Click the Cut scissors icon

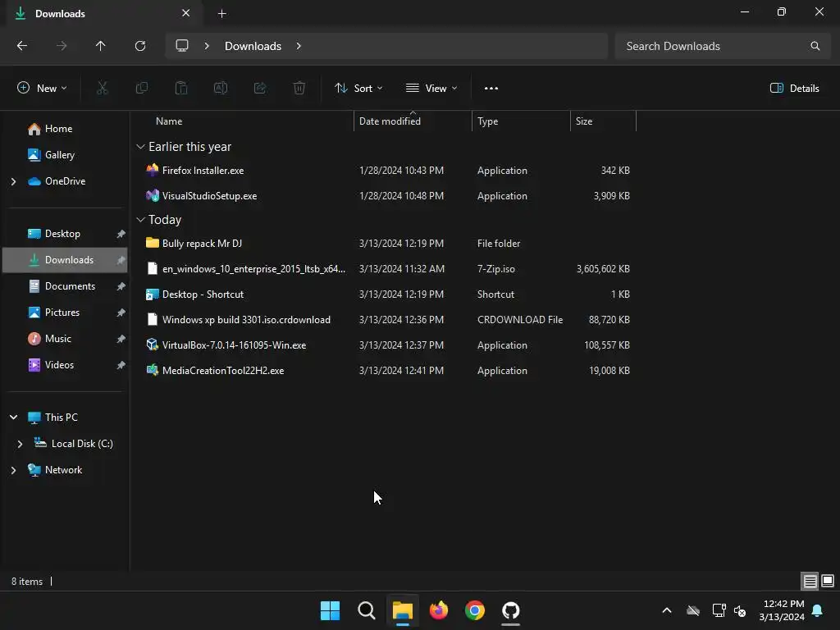[103, 89]
